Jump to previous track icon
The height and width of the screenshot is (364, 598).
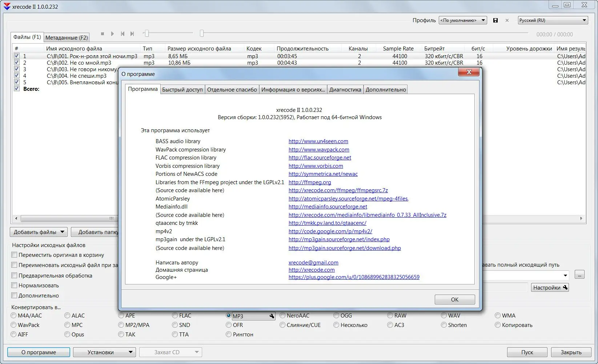tap(123, 33)
